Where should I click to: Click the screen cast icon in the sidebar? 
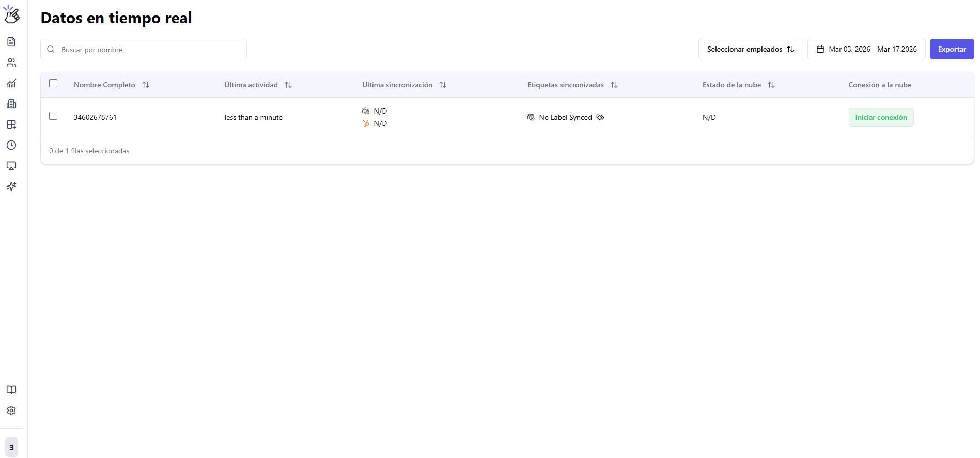11,166
